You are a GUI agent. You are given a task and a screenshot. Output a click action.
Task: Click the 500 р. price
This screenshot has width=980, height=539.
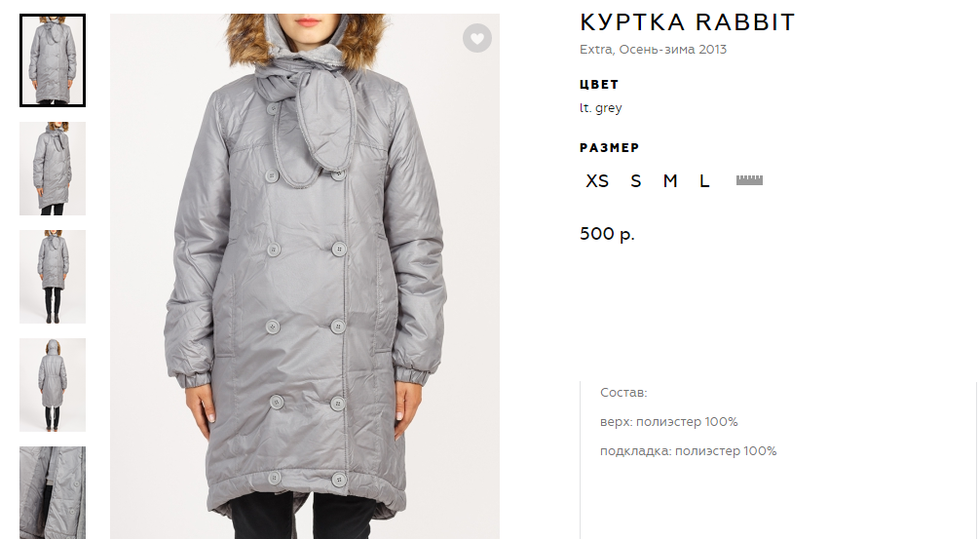(607, 234)
